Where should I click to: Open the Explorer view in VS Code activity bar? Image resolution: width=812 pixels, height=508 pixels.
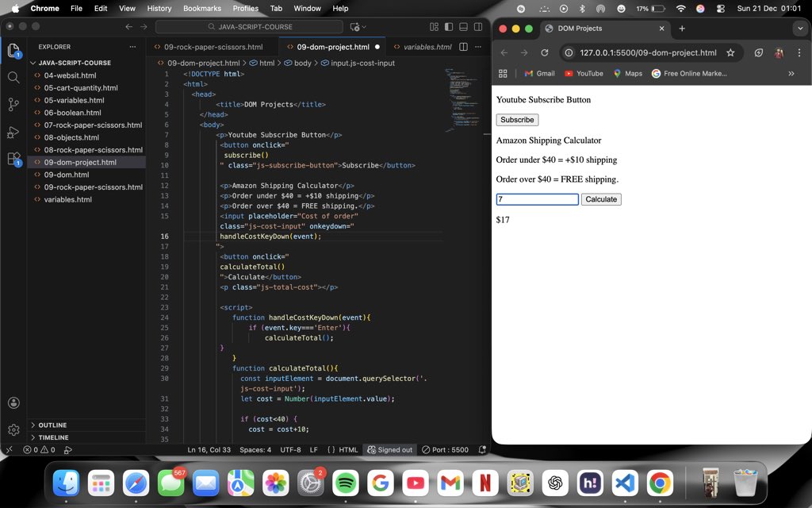click(14, 50)
